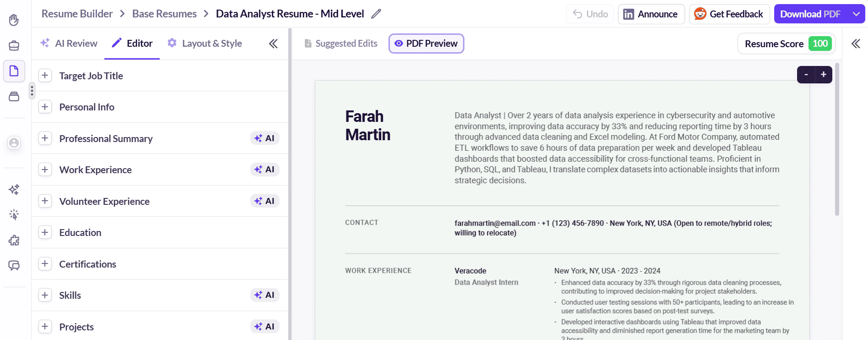This screenshot has height=340, width=868.
Task: Expand the Personal Info section
Action: pyautogui.click(x=45, y=107)
